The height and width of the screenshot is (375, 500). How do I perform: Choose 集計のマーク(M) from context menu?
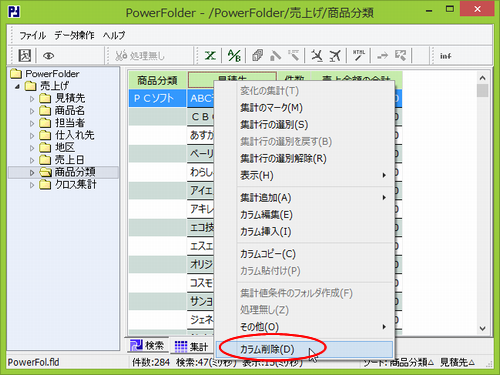pos(304,107)
